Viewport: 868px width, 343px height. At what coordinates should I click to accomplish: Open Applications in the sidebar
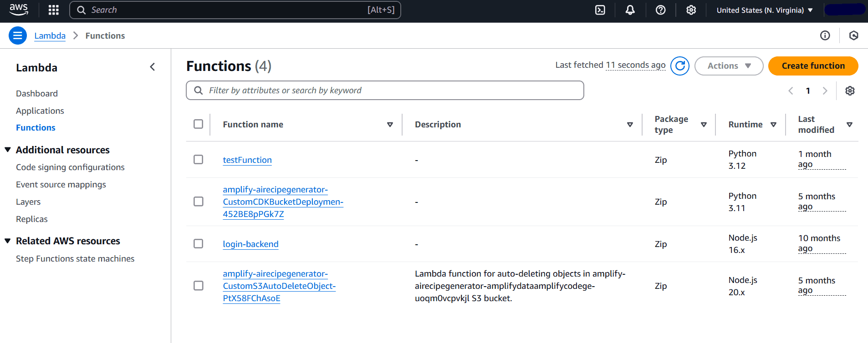click(40, 111)
